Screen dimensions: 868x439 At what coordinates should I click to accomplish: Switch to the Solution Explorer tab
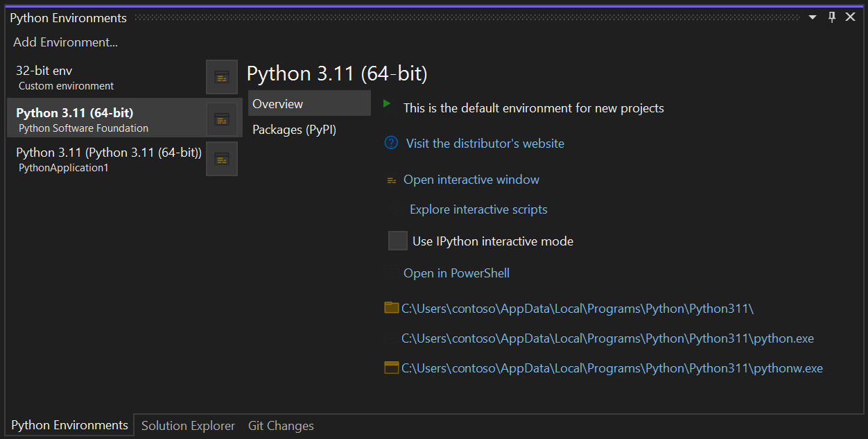[188, 426]
